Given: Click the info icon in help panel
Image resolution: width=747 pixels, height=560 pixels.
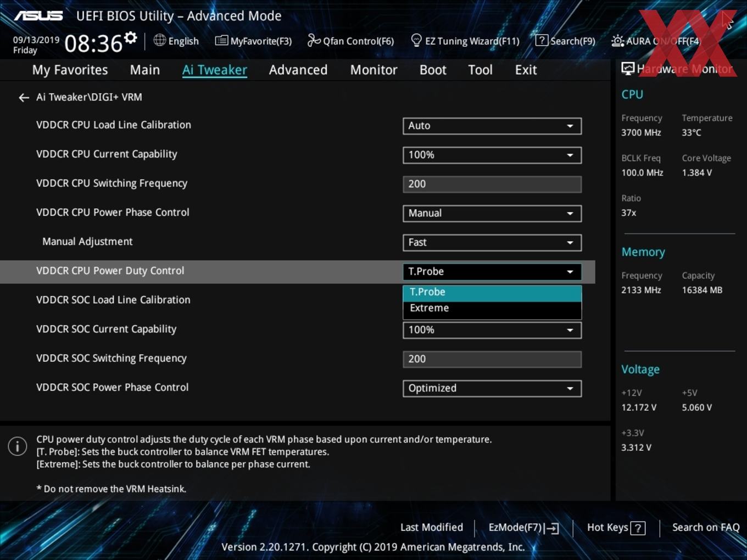Looking at the screenshot, I should tap(18, 446).
